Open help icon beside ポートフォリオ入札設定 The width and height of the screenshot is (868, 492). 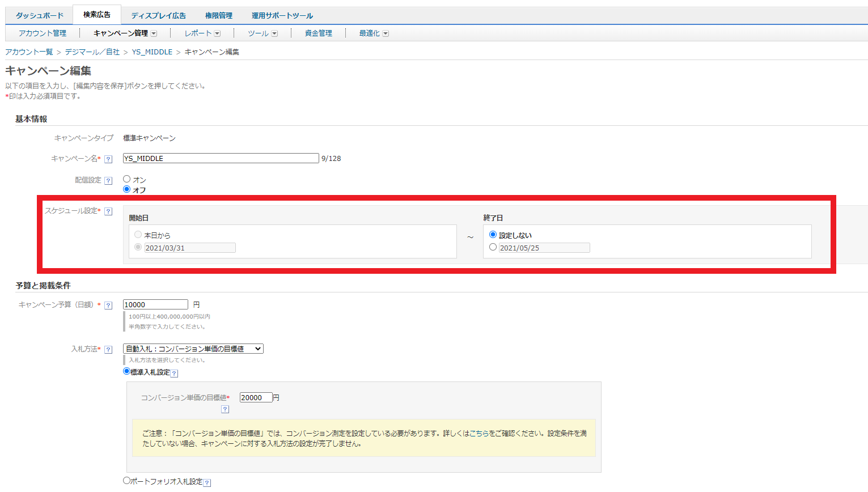tap(207, 482)
